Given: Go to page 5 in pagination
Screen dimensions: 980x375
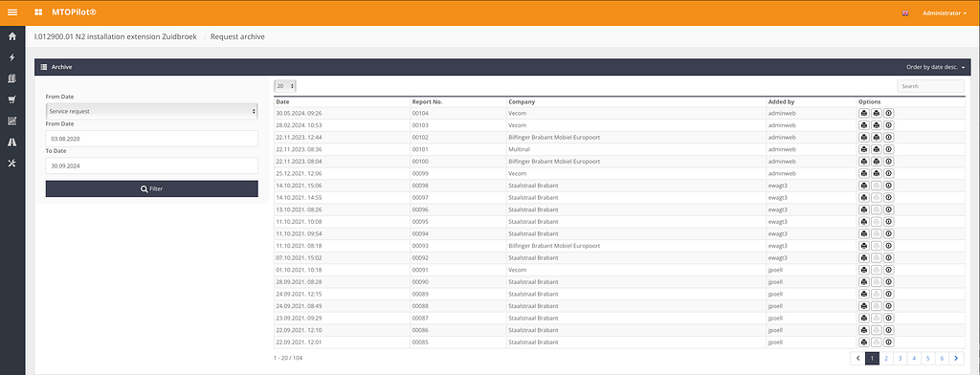Looking at the screenshot, I should click(x=928, y=358).
